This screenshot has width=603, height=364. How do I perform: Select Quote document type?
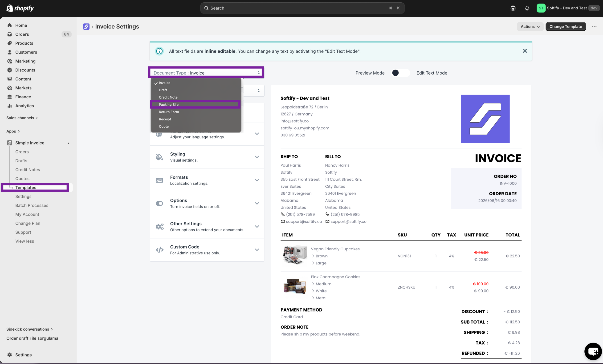coord(196,126)
